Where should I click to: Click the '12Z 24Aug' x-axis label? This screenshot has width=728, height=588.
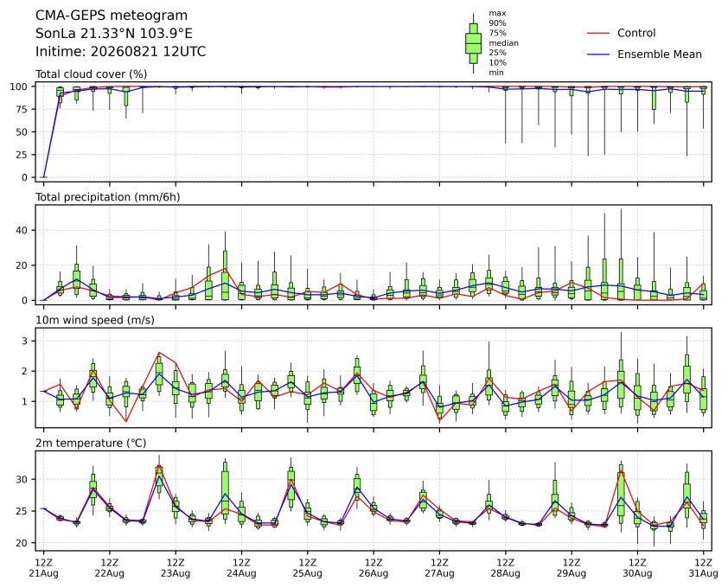click(x=241, y=568)
